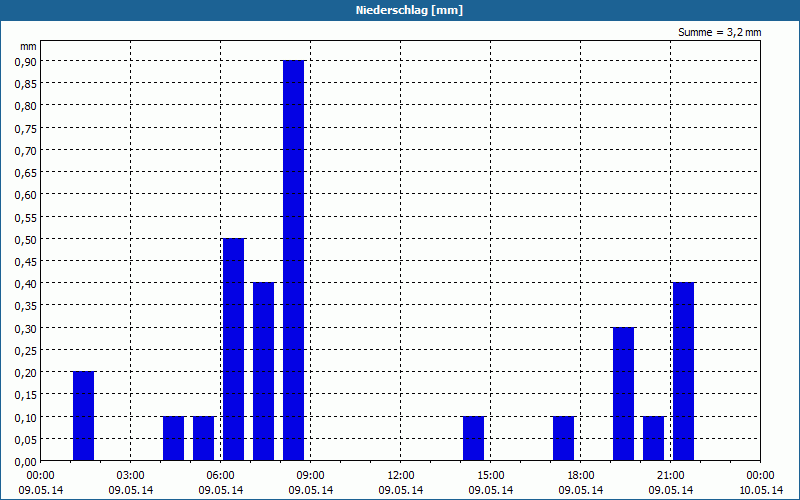The image size is (800, 500).
Task: Click the 18:00 x-axis time label
Action: click(x=581, y=476)
